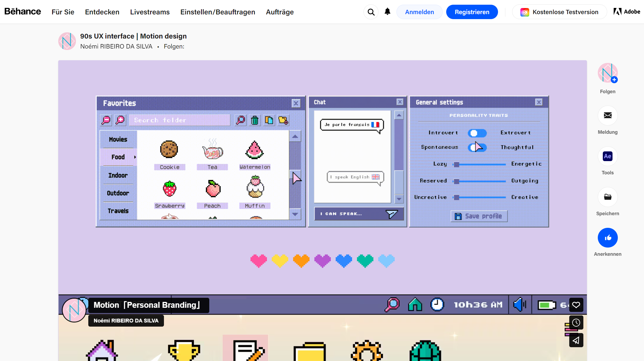Viewport: 644px width, 361px height.
Task: Toggle the Spontaneous/Thoughtful switch
Action: (477, 147)
